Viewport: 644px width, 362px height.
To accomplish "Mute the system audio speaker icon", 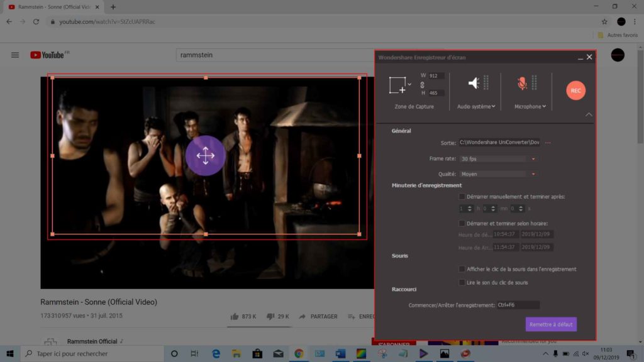I will tap(474, 83).
